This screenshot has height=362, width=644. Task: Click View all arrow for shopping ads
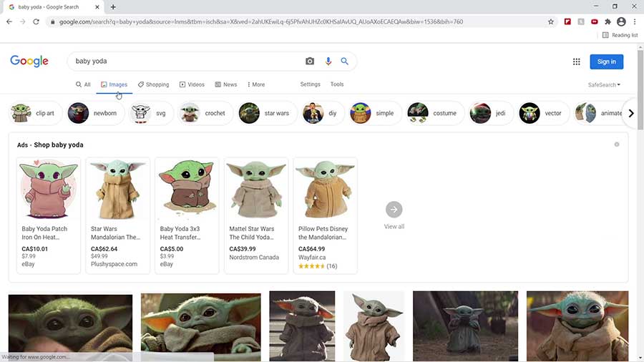coord(394,210)
